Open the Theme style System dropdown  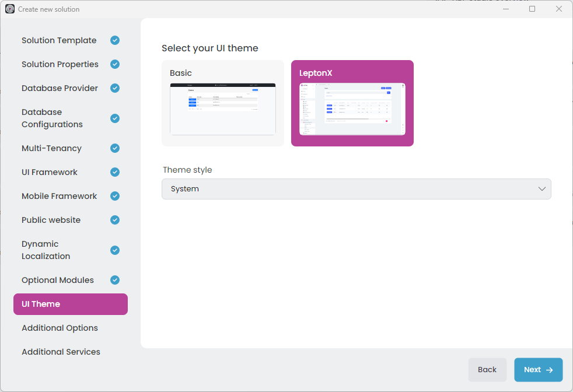coord(357,189)
